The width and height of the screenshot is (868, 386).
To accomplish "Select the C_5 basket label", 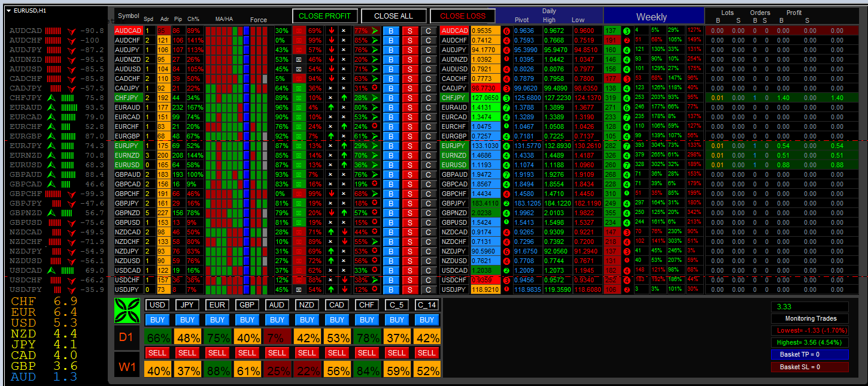I will 397,304.
